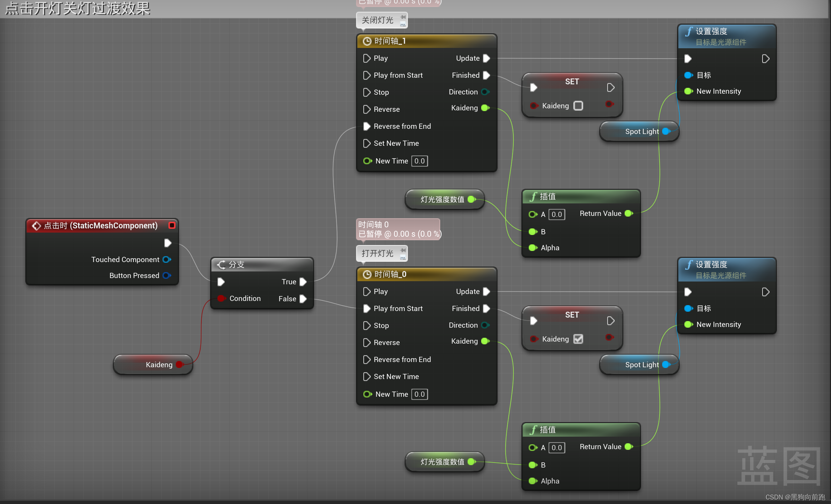Click the pin icon on 打开灯光 comment bubble
The width and height of the screenshot is (831, 504).
(403, 250)
